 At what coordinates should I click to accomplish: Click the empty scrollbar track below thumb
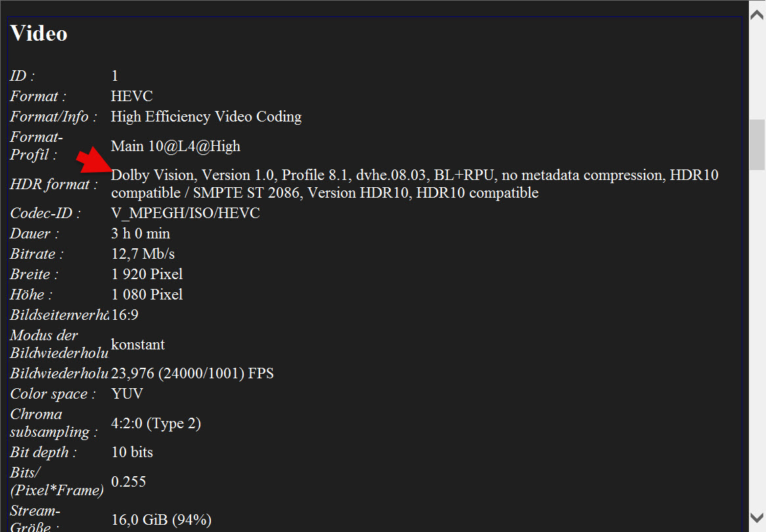coord(757,337)
